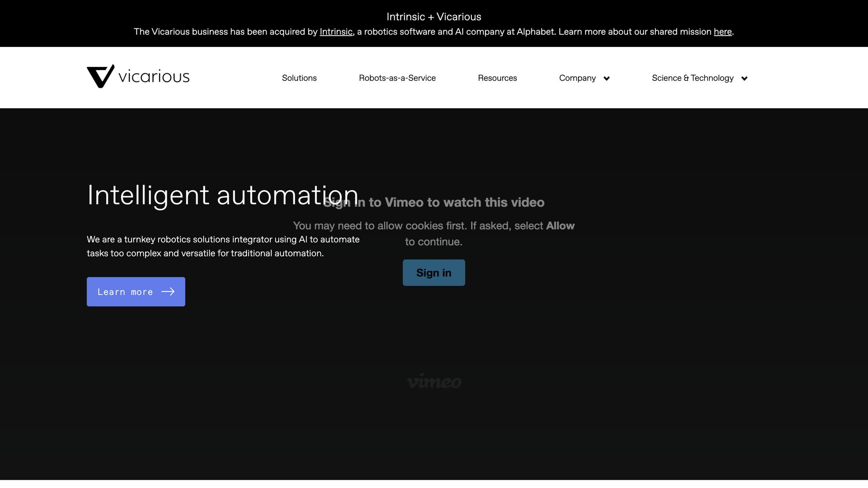Go to the Solutions page

click(x=299, y=78)
